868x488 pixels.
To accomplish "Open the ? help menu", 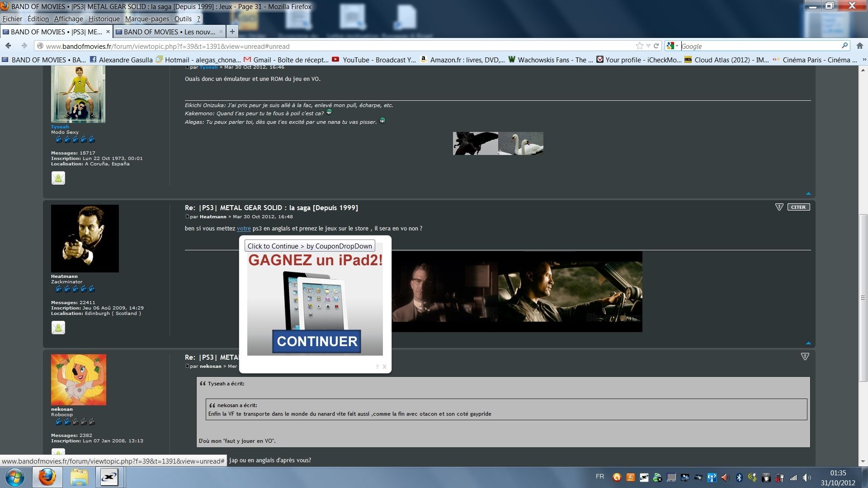I will coord(198,19).
